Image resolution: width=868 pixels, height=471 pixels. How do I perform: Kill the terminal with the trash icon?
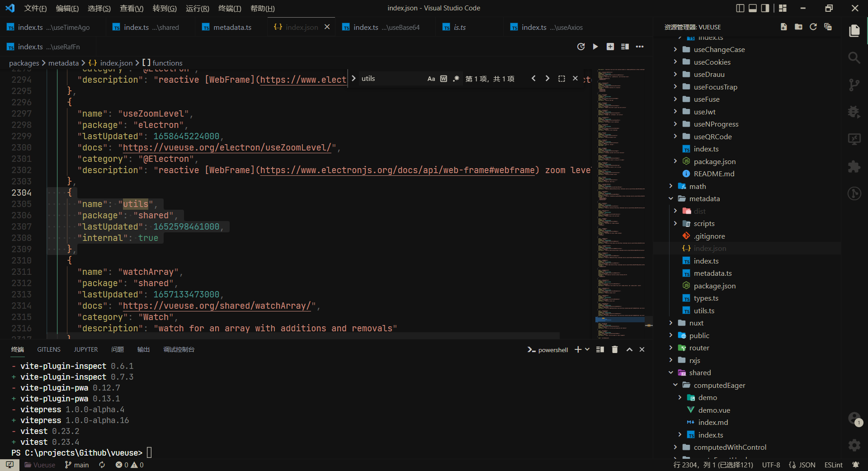614,349
